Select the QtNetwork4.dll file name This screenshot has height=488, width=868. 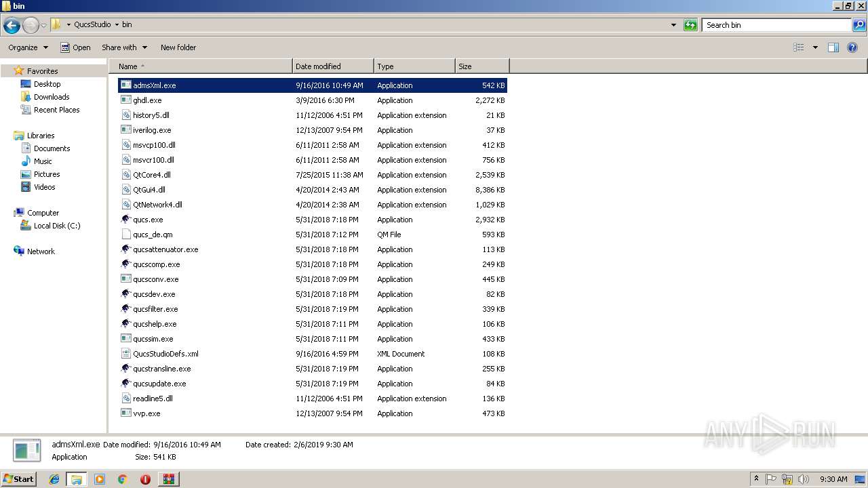click(157, 205)
